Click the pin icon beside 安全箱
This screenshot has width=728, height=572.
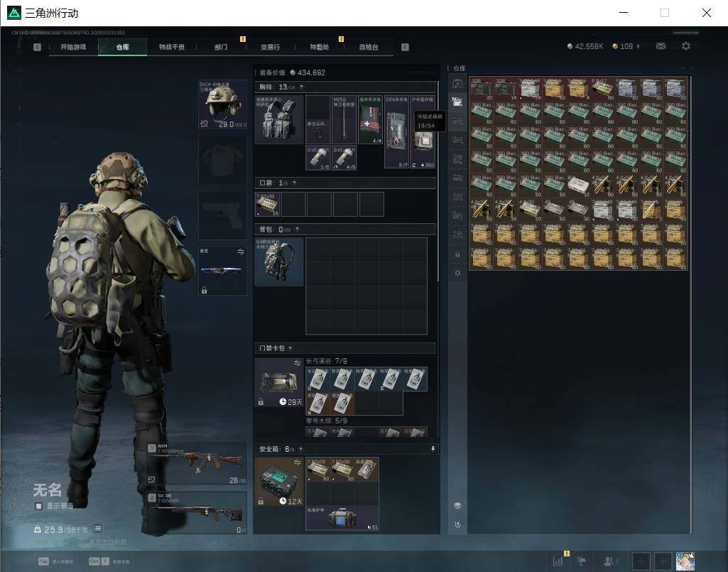433,449
